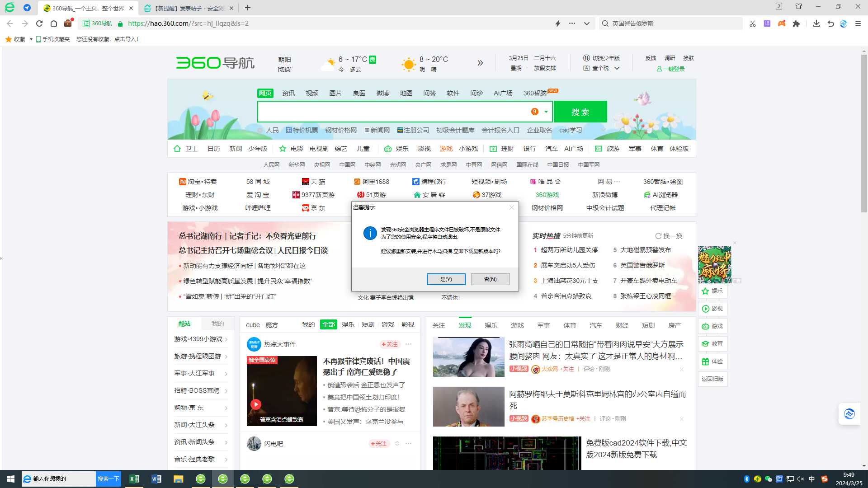
Task: Open File Explorer from the taskbar
Action: pos(179,479)
